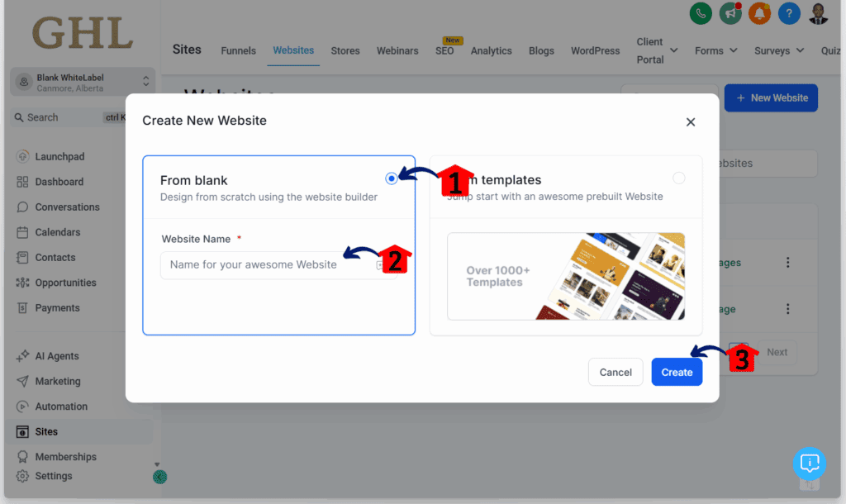The height and width of the screenshot is (504, 846).
Task: Click the Dashboard grid icon
Action: 22,182
